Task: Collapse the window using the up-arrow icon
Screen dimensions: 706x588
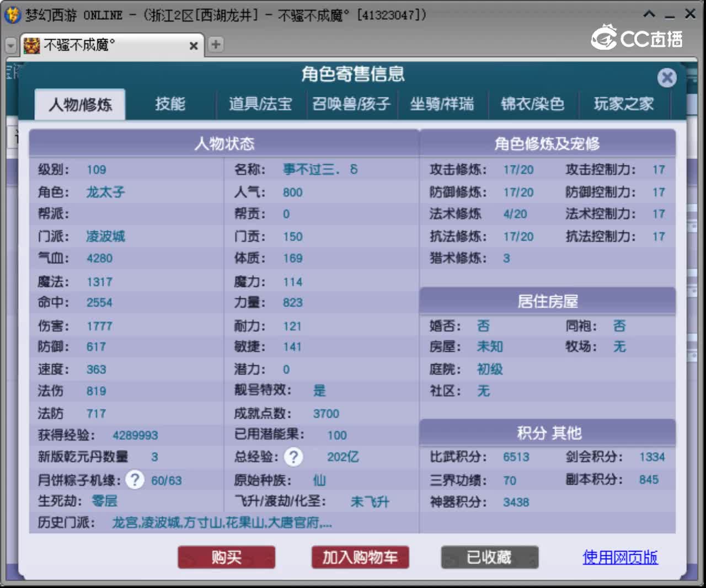Action: coord(650,14)
